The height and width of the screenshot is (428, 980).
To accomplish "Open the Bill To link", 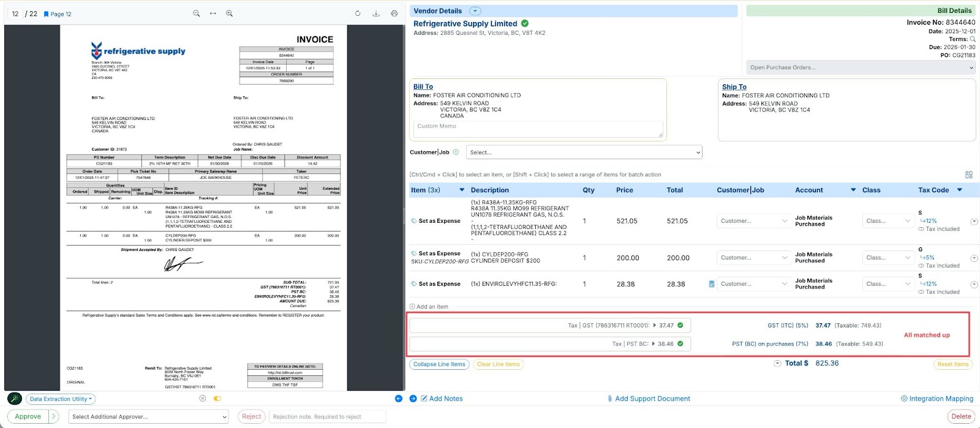I will (423, 87).
